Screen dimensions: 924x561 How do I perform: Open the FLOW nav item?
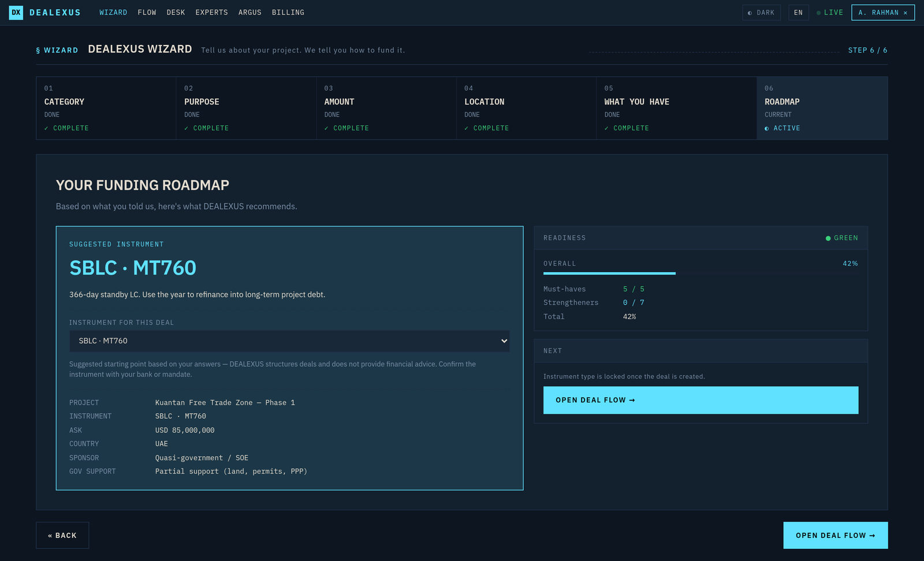147,12
